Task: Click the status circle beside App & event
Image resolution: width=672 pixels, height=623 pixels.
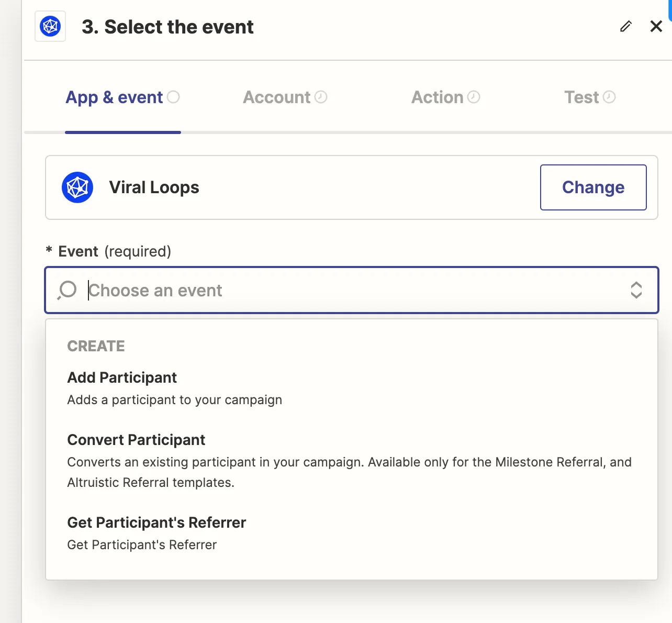Action: (x=173, y=97)
